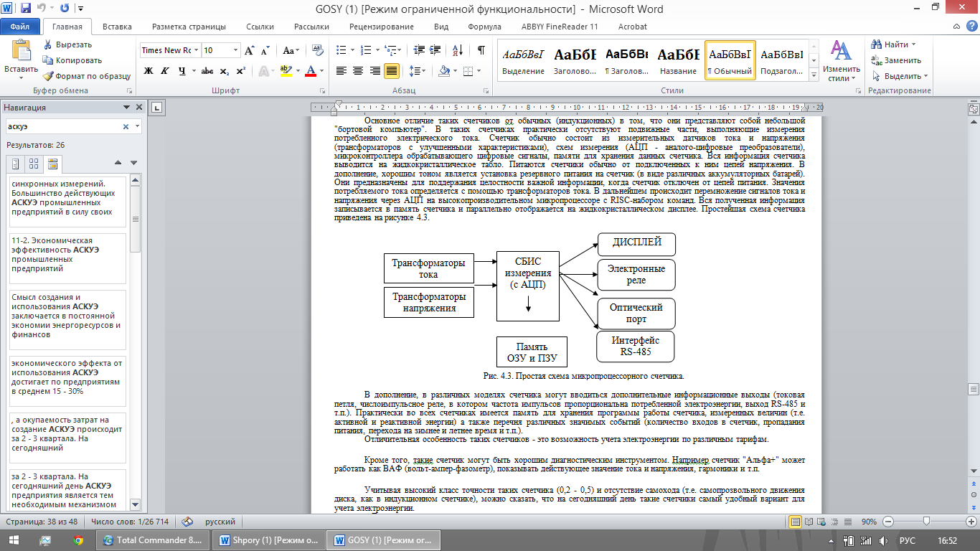
Task: Click the Вырезать (Cut) scissors icon
Action: click(x=48, y=44)
